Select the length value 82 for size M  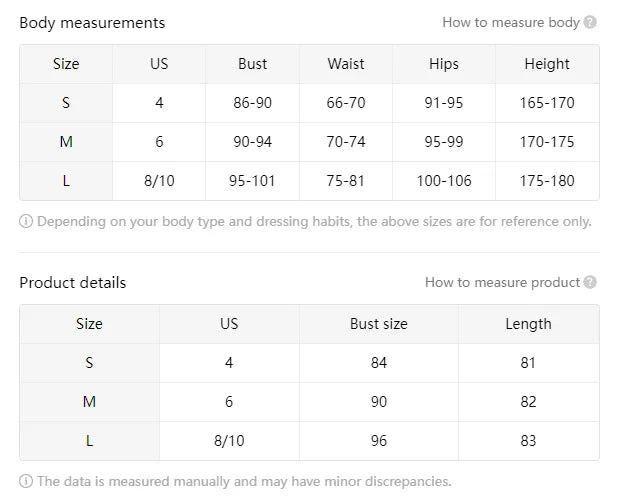click(x=528, y=401)
